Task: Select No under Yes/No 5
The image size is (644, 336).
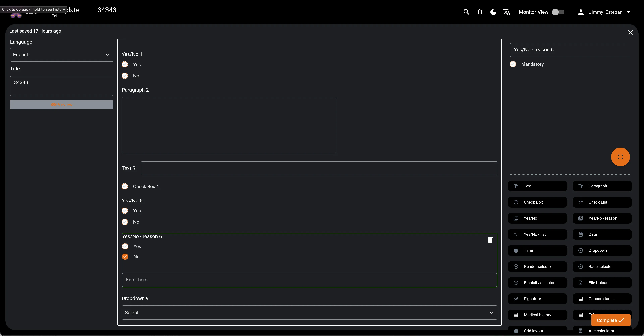Action: (125, 222)
